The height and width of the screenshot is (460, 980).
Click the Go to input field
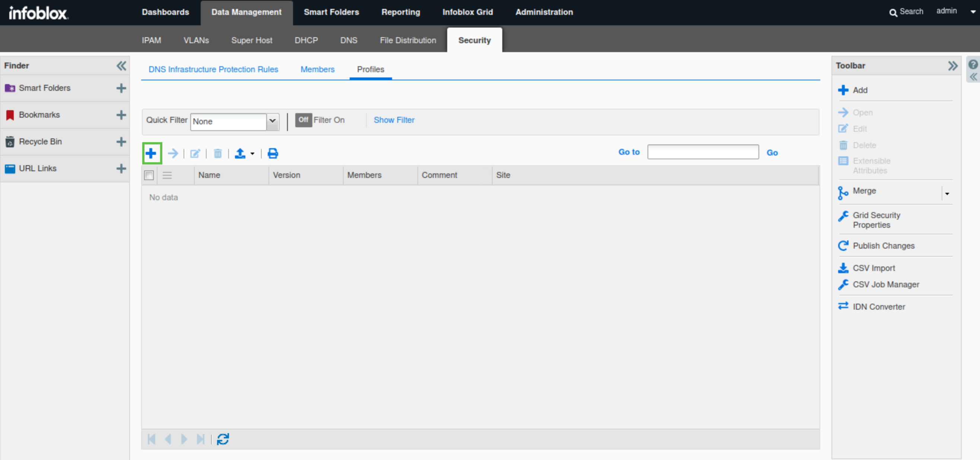point(703,152)
